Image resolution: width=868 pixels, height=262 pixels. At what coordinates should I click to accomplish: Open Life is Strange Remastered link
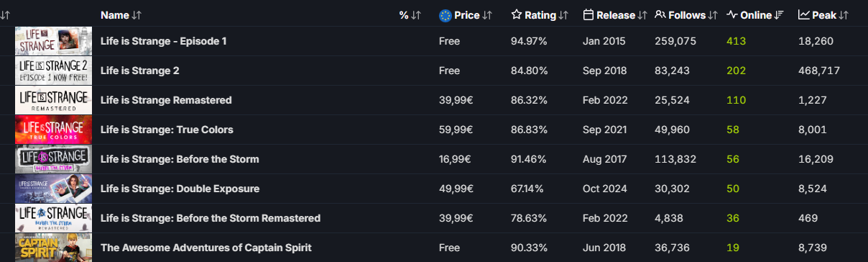click(166, 100)
